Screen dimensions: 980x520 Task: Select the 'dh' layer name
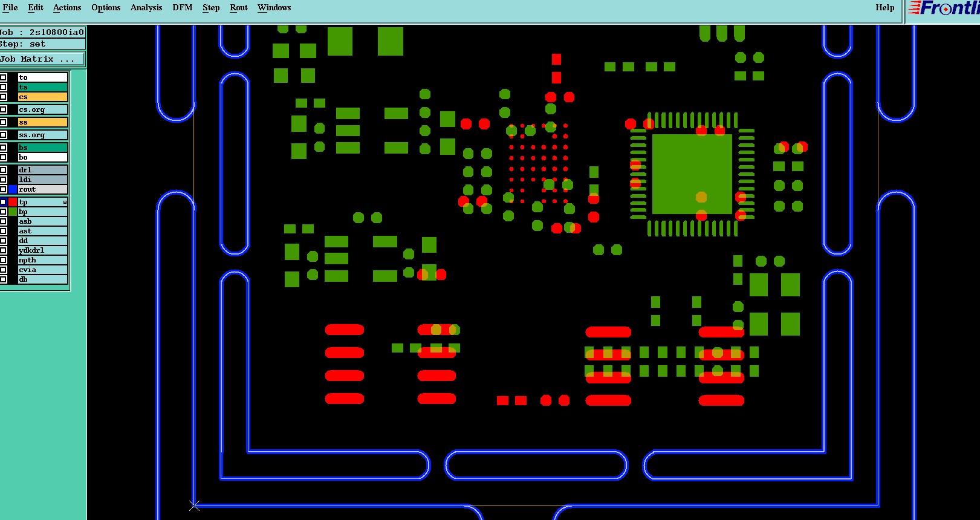click(x=42, y=279)
